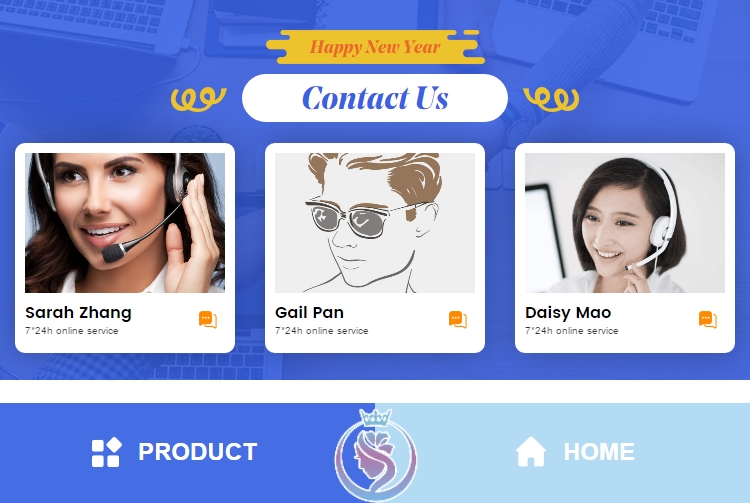
Task: Click the crowned woman logo emblem
Action: (x=375, y=454)
